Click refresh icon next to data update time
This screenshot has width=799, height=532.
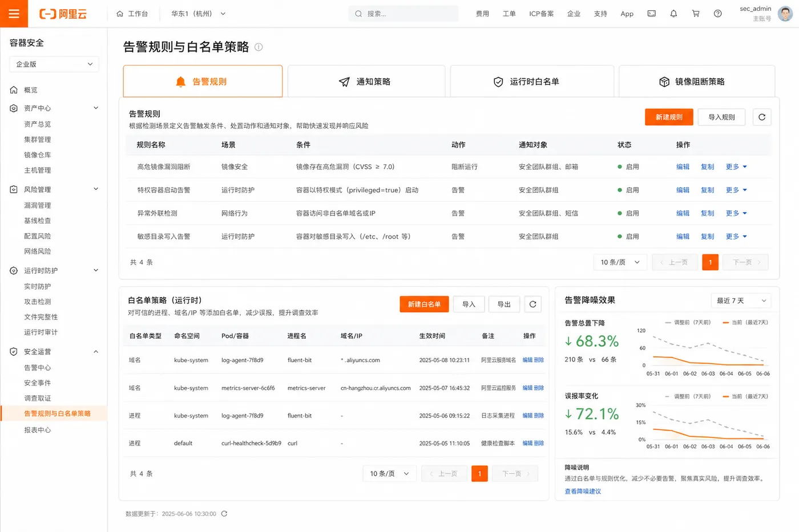click(224, 514)
